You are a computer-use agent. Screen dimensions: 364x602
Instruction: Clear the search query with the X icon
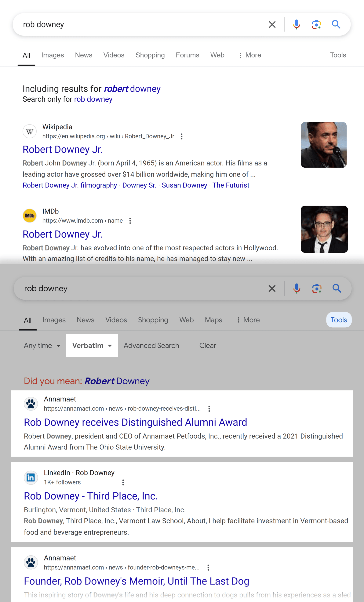click(x=272, y=24)
